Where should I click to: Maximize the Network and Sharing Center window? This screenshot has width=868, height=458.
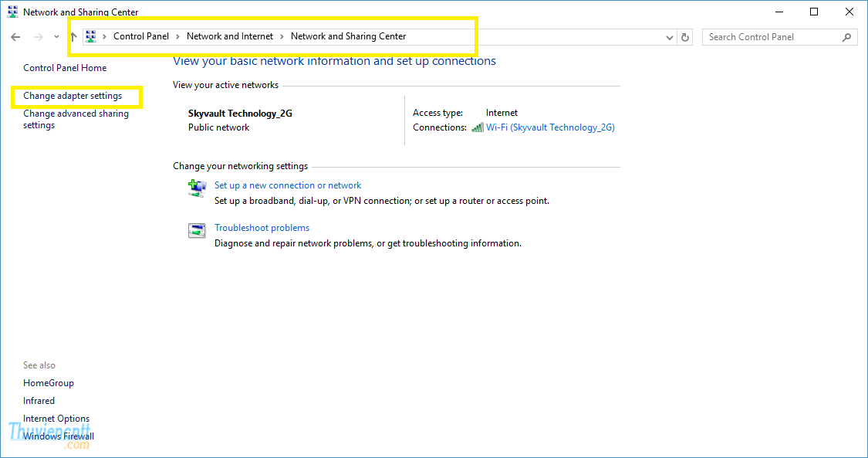pos(814,12)
